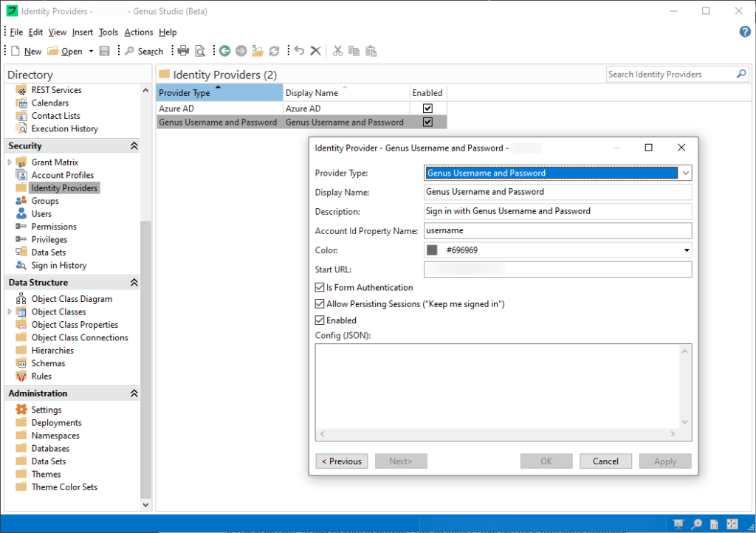Open the Tools menu
The image size is (756, 533).
[108, 32]
